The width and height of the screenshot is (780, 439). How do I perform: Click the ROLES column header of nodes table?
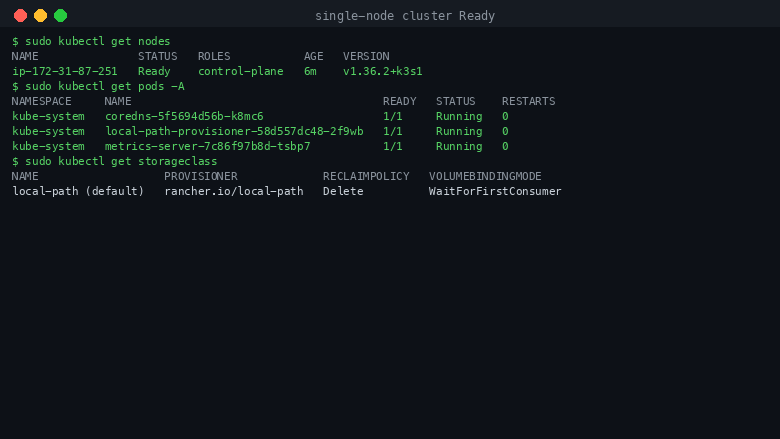214,56
